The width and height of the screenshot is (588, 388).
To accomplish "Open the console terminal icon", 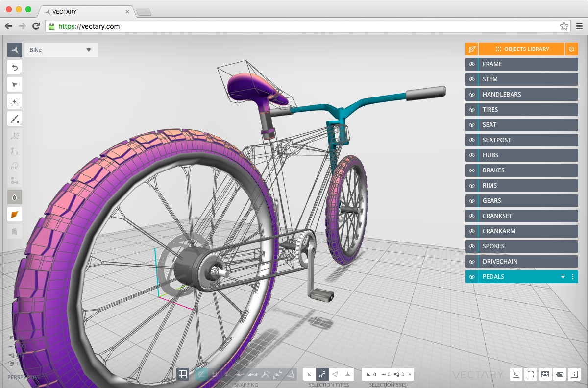I will [515, 374].
